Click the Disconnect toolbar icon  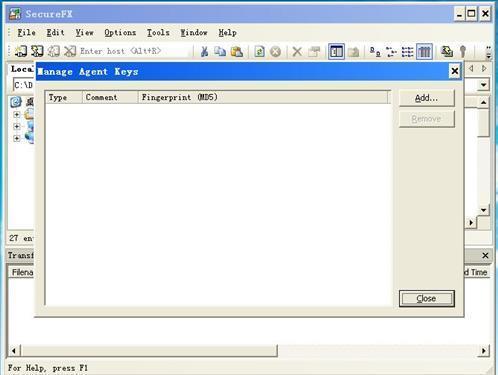pos(70,51)
